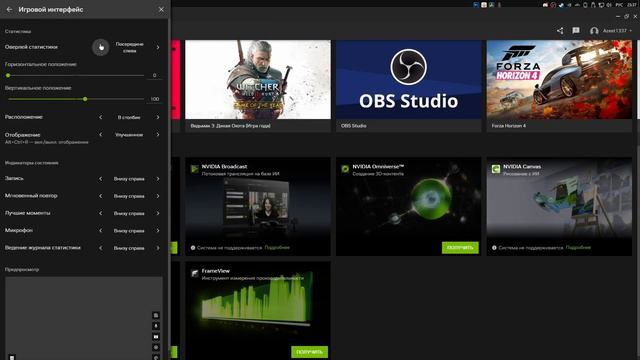Viewport: 640px width, 360px height.
Task: Select next Отображение mode
Action: [x=158, y=135]
